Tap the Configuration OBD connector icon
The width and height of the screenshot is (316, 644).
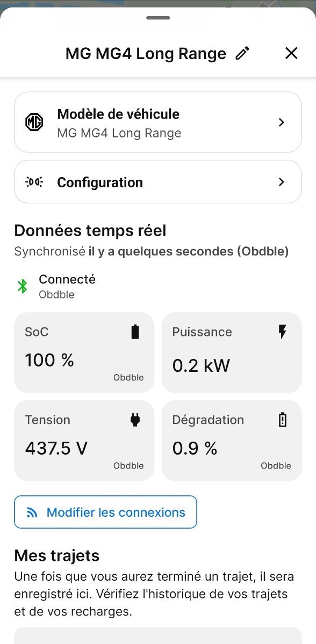tap(34, 182)
